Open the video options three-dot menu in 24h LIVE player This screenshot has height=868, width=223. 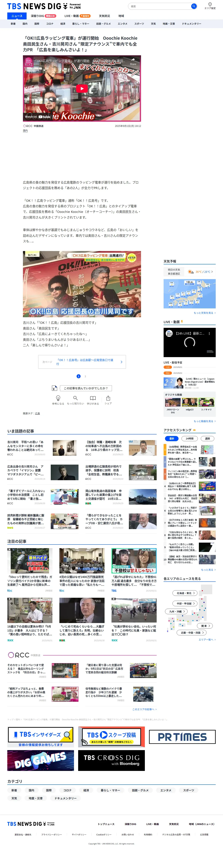[x=209, y=334]
